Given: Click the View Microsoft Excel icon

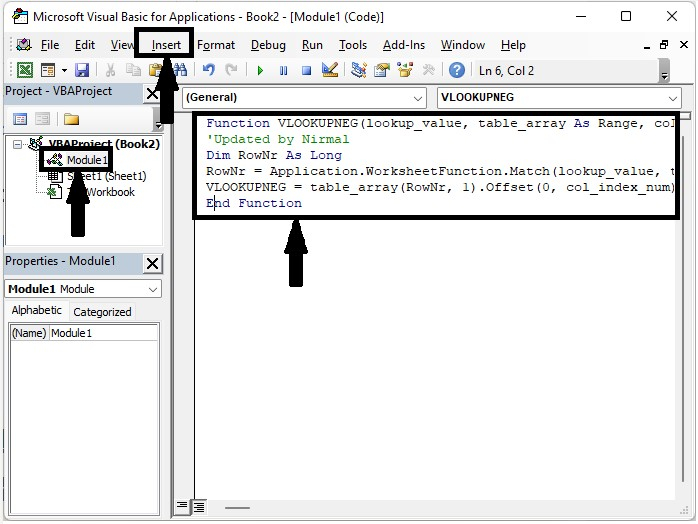Looking at the screenshot, I should [x=24, y=70].
